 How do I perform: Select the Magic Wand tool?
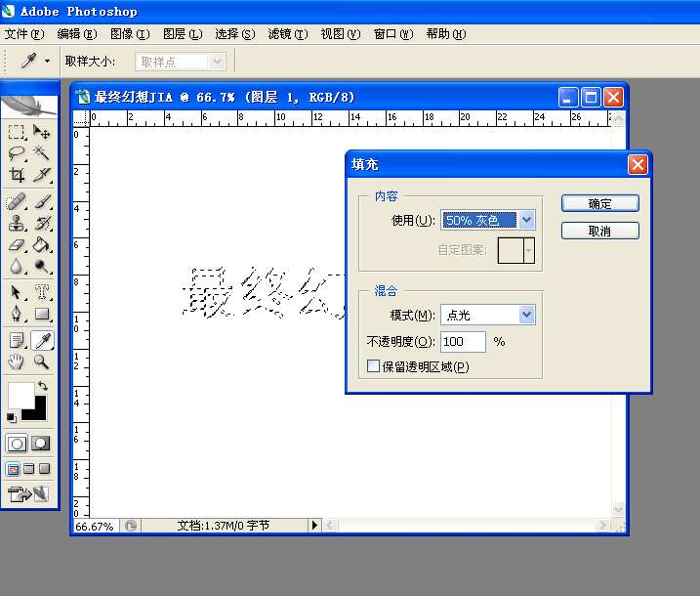click(42, 153)
